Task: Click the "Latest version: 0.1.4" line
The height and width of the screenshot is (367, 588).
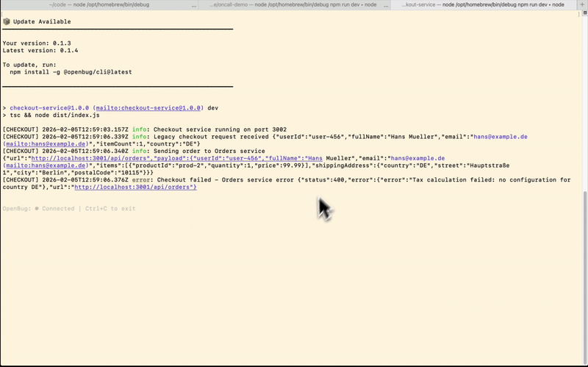Action: click(40, 51)
